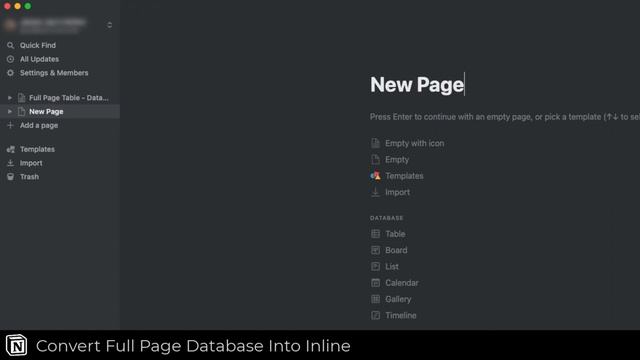
Task: Click the Gallery database icon
Action: point(376,299)
